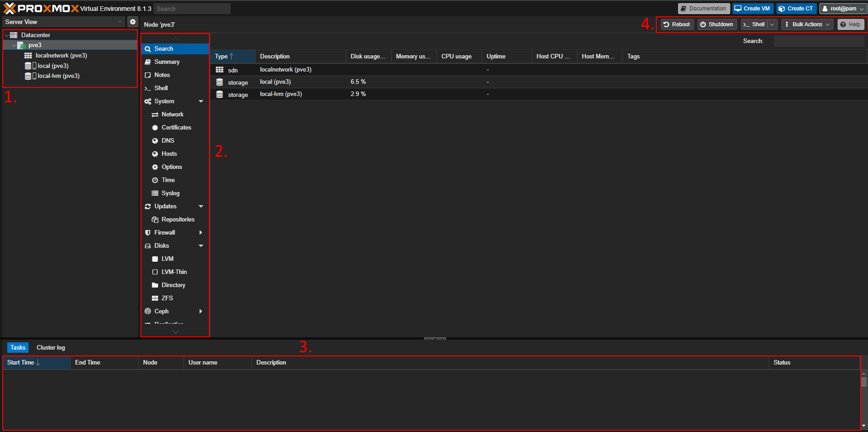Click the ZFS grid icon
The height and width of the screenshot is (432, 868).
point(155,298)
